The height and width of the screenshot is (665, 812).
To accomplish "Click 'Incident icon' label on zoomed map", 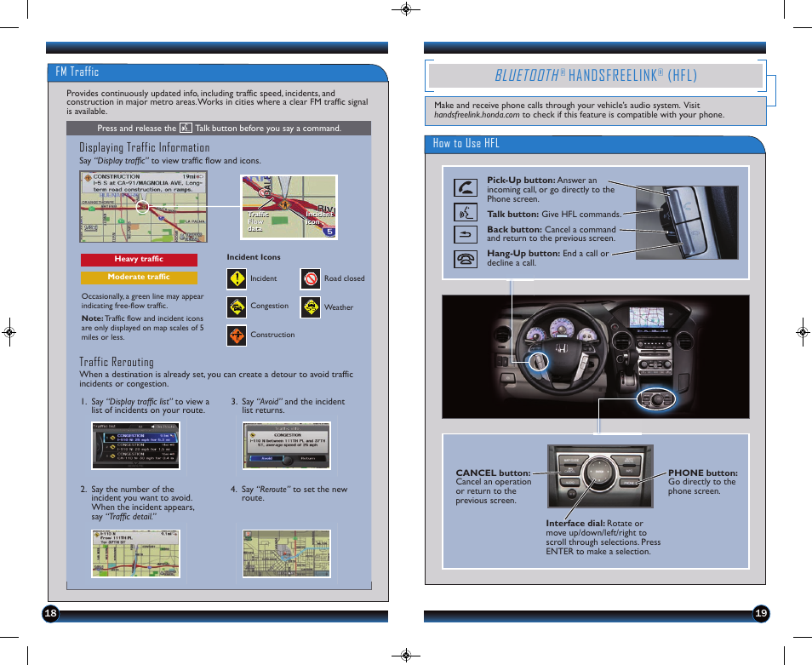I will 318,217.
